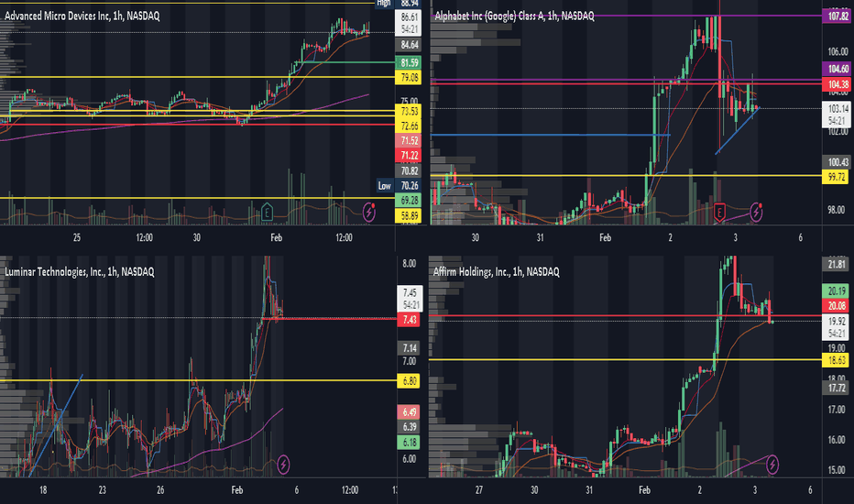Click the 84.64 gray price label
Viewport: 854px width, 504px height.
409,45
